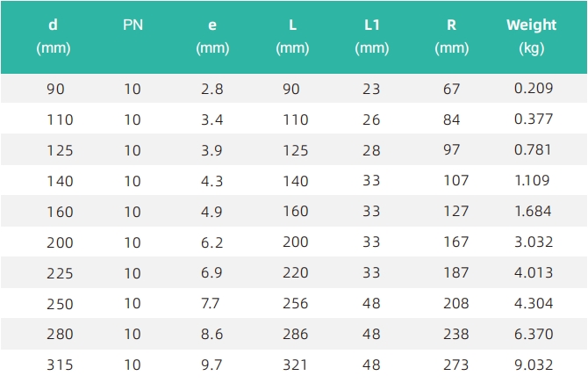Click the 'd (mm)' column header
This screenshot has height=390, width=588.
[x=54, y=36]
